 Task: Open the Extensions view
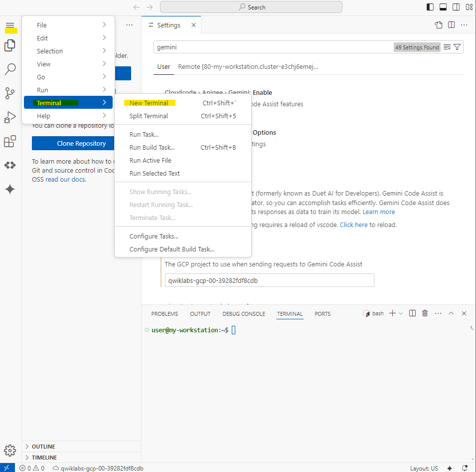10,141
